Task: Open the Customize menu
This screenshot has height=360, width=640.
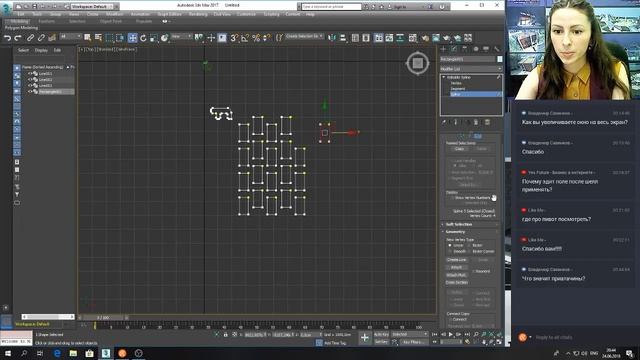Action: pyautogui.click(x=246, y=14)
